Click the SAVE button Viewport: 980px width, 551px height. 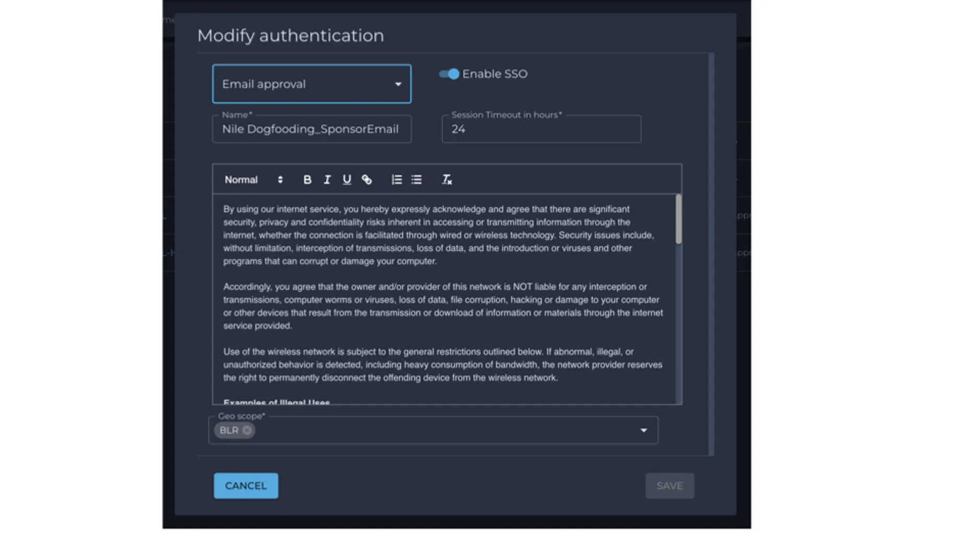point(670,486)
